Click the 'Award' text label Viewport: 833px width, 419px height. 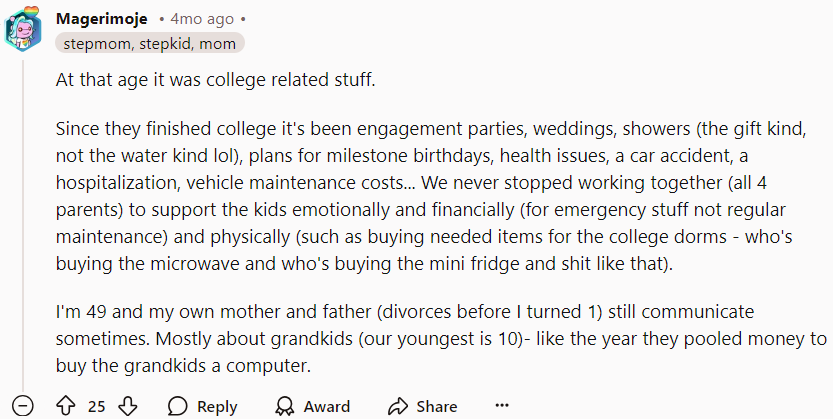(x=327, y=406)
